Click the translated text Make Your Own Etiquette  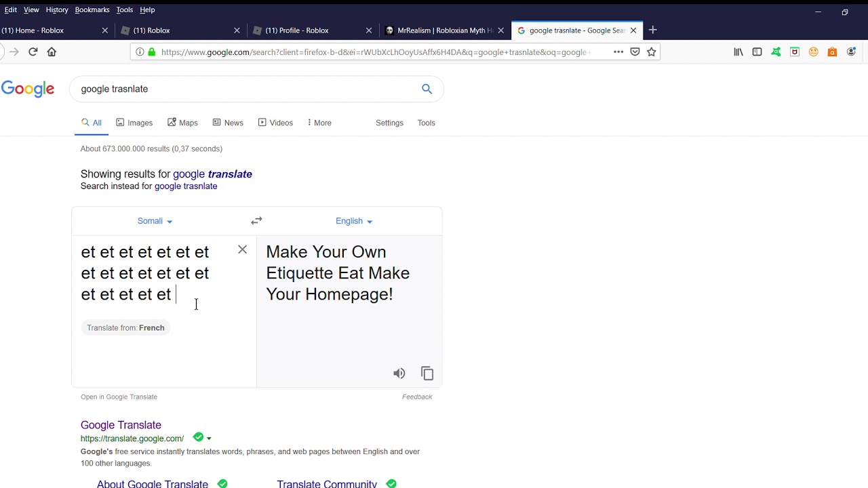[338, 273]
